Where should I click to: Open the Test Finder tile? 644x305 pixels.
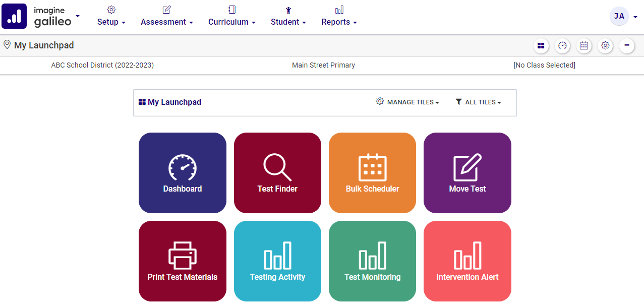[277, 173]
